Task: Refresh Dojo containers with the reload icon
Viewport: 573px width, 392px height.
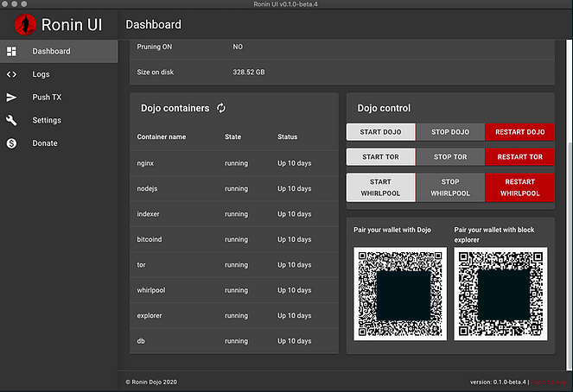Action: 221,108
